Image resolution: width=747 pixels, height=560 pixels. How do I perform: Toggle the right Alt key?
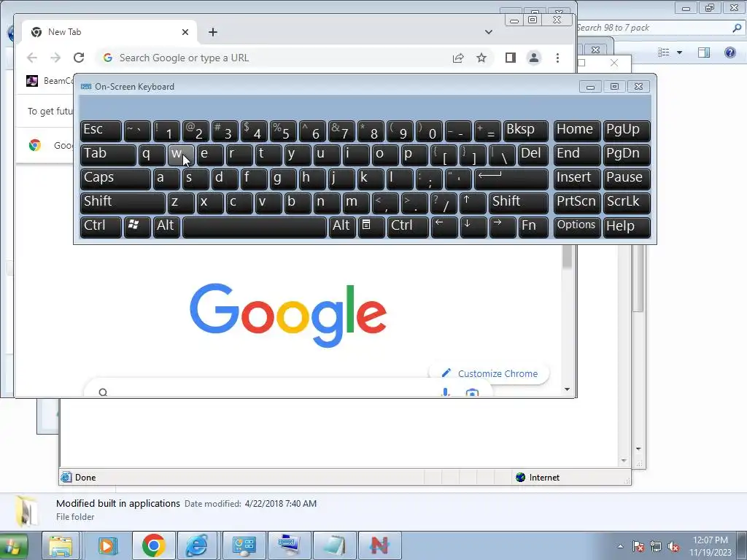click(342, 227)
